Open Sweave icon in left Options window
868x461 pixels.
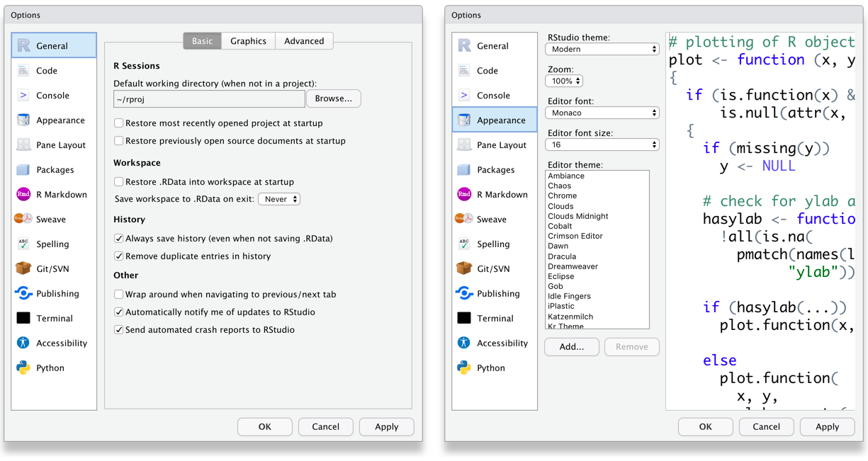(23, 219)
